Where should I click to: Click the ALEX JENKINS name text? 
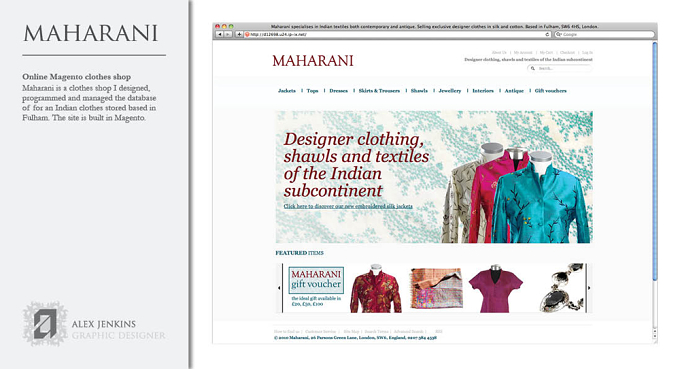(x=104, y=324)
